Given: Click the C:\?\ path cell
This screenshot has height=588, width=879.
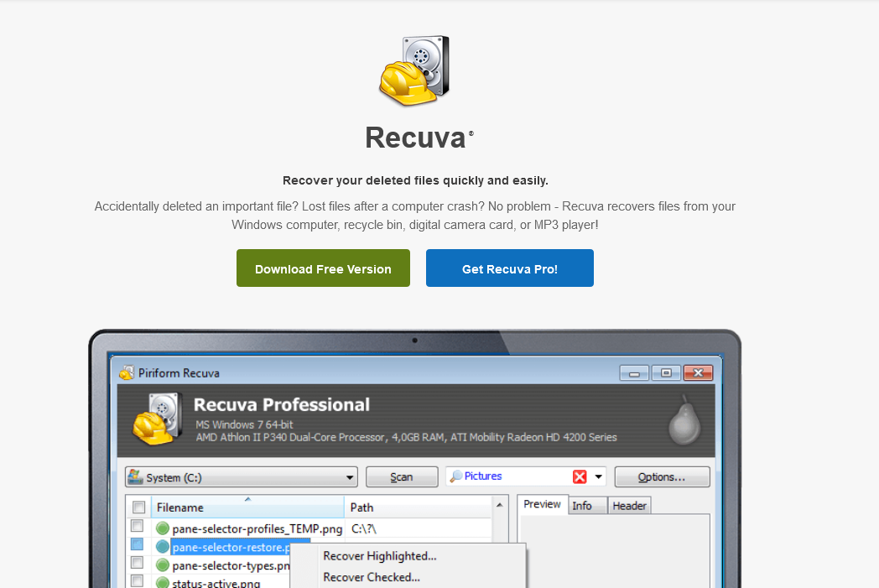Looking at the screenshot, I should coord(364,528).
